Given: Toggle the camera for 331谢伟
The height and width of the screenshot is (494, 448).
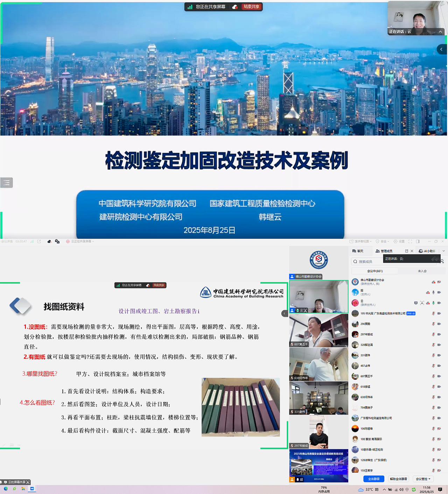Looking at the screenshot, I should [439, 355].
